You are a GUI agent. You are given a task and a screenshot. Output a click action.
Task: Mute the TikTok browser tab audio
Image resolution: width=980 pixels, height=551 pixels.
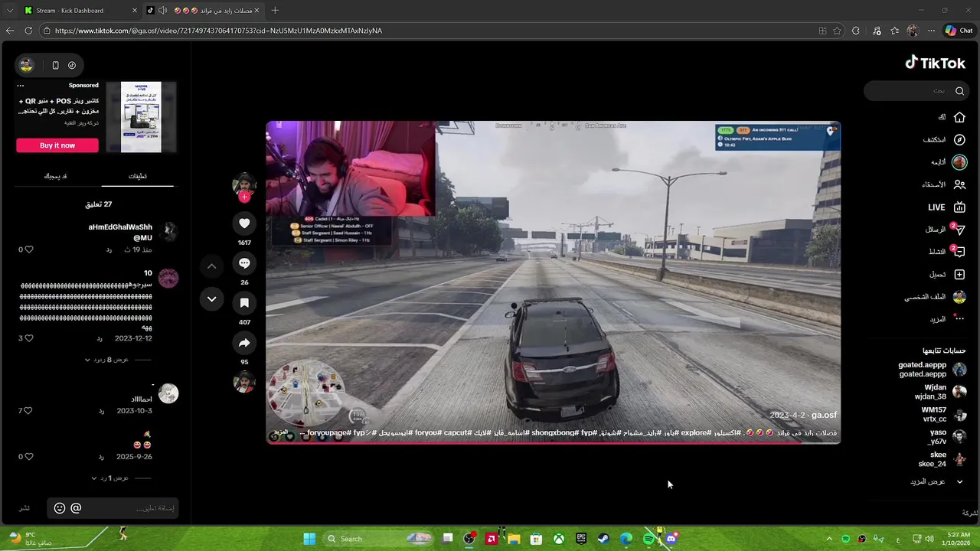click(162, 10)
